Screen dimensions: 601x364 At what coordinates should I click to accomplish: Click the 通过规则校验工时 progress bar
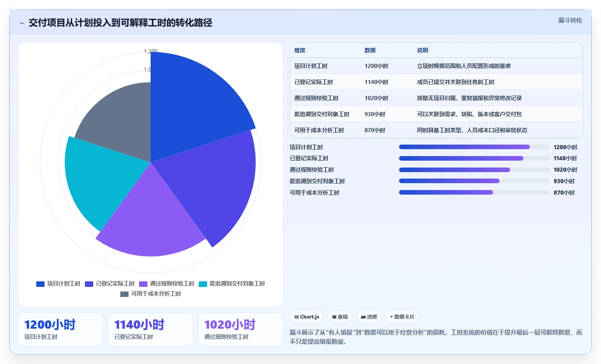click(x=474, y=170)
